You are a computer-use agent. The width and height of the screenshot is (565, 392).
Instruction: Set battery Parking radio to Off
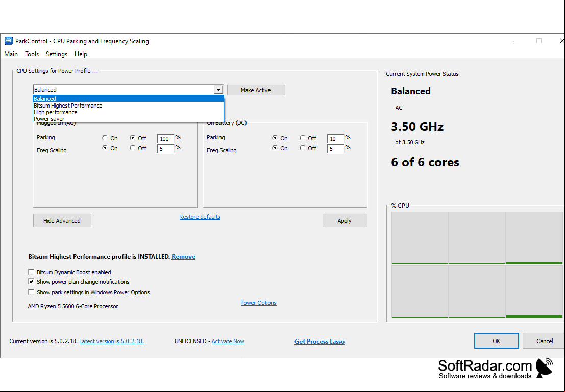(x=302, y=138)
